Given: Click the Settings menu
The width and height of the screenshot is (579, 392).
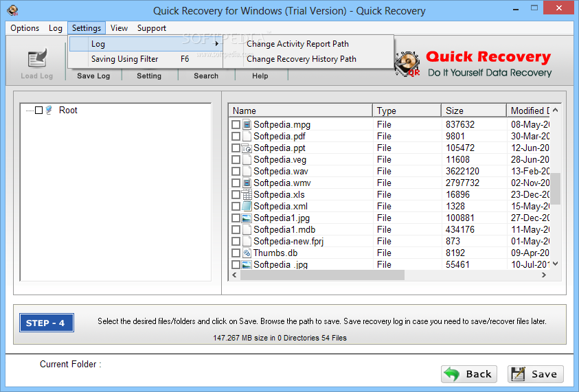Looking at the screenshot, I should point(87,28).
